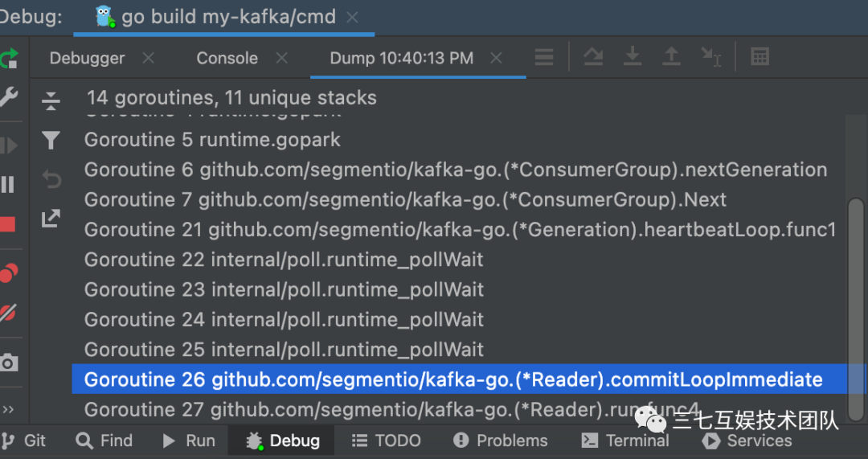
Task: Open the Run tool window
Action: 188,441
